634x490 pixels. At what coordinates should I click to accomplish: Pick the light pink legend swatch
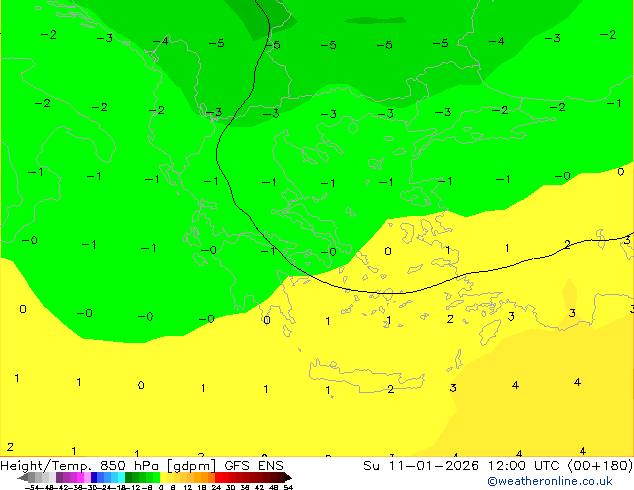(x=87, y=477)
